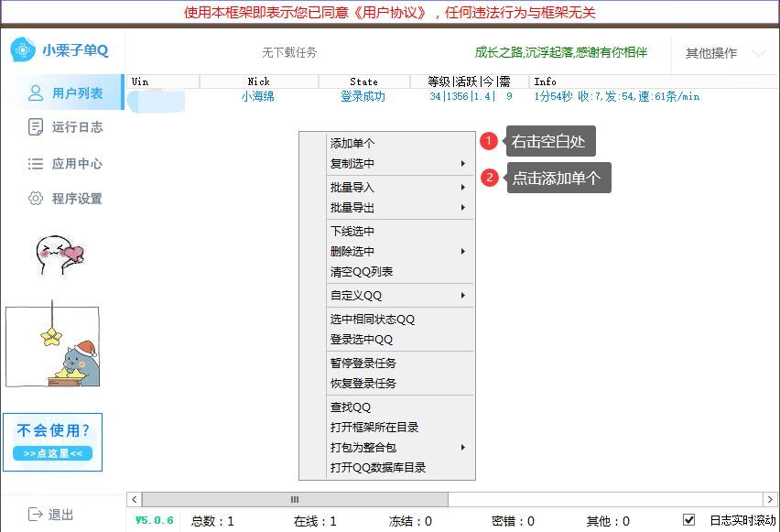This screenshot has width=780, height=532.
Task: Open the 用户列表 tab
Action: click(x=61, y=92)
